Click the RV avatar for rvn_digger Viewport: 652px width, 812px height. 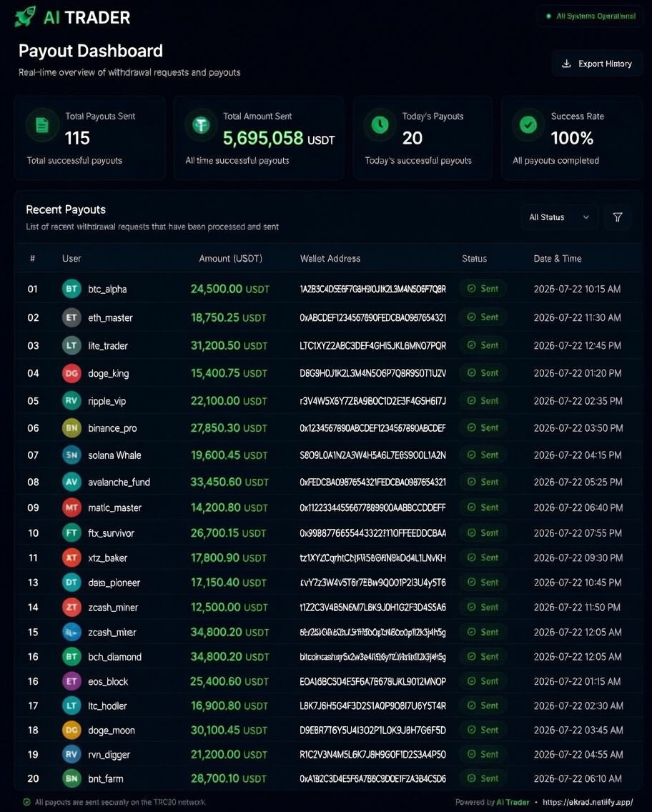point(71,755)
